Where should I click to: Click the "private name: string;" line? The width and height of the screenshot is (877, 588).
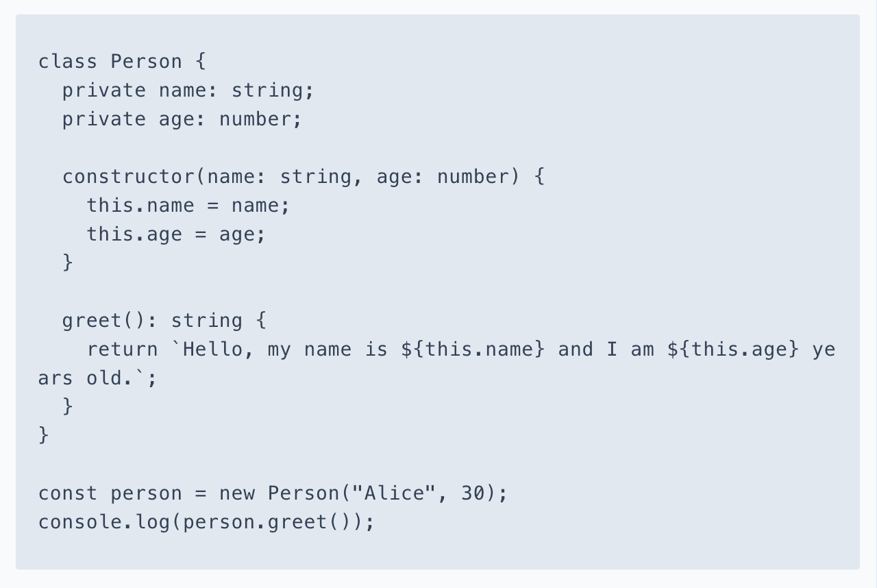(x=188, y=90)
